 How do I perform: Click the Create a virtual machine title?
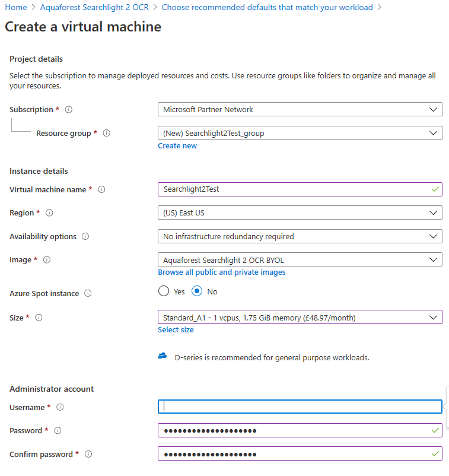click(x=83, y=27)
